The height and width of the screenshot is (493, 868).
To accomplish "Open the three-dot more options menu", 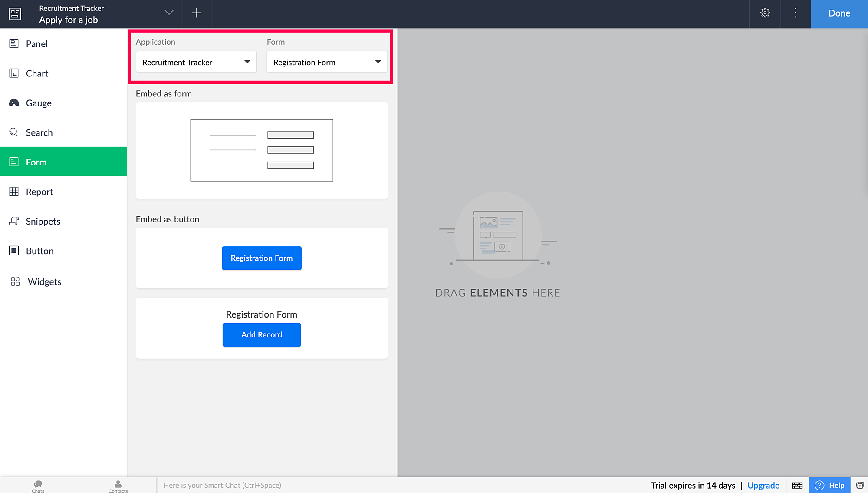I will (796, 13).
